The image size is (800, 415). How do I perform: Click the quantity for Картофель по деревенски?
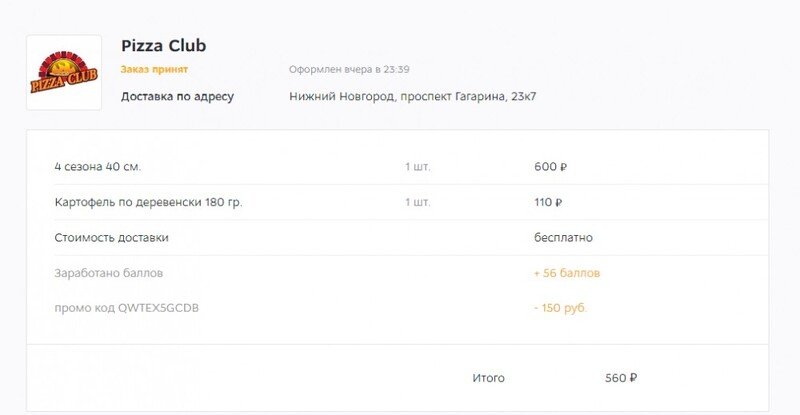(x=418, y=202)
